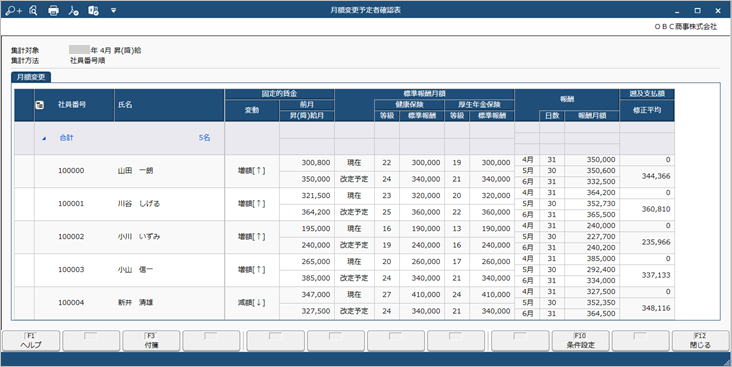Click the Office export icon
This screenshot has width=732, height=367.
click(x=93, y=10)
